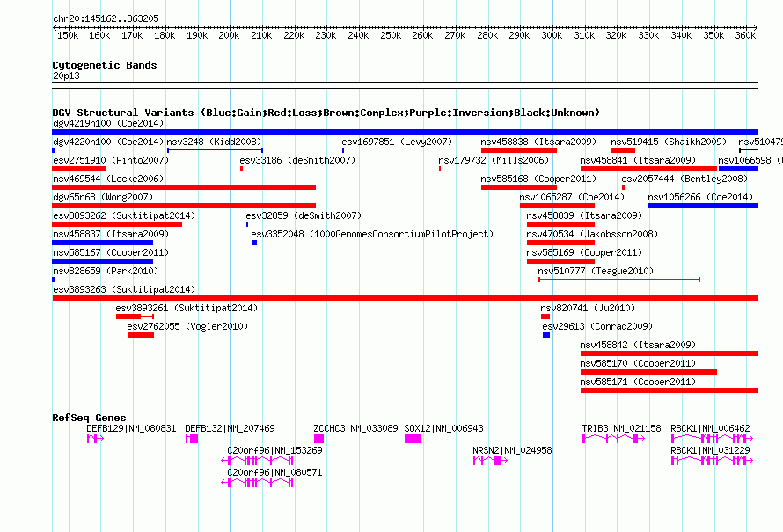Click the DEFB129|NM_080831 gene label

coord(131,428)
